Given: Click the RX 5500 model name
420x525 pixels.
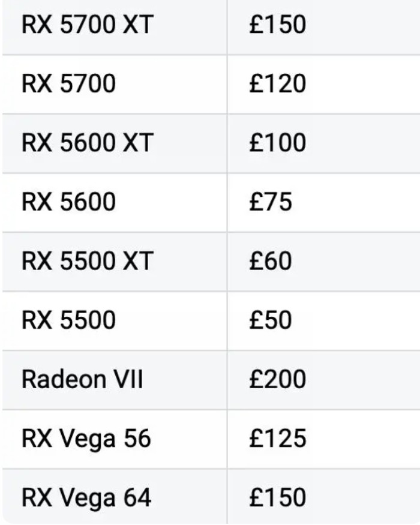Looking at the screenshot, I should [x=68, y=320].
